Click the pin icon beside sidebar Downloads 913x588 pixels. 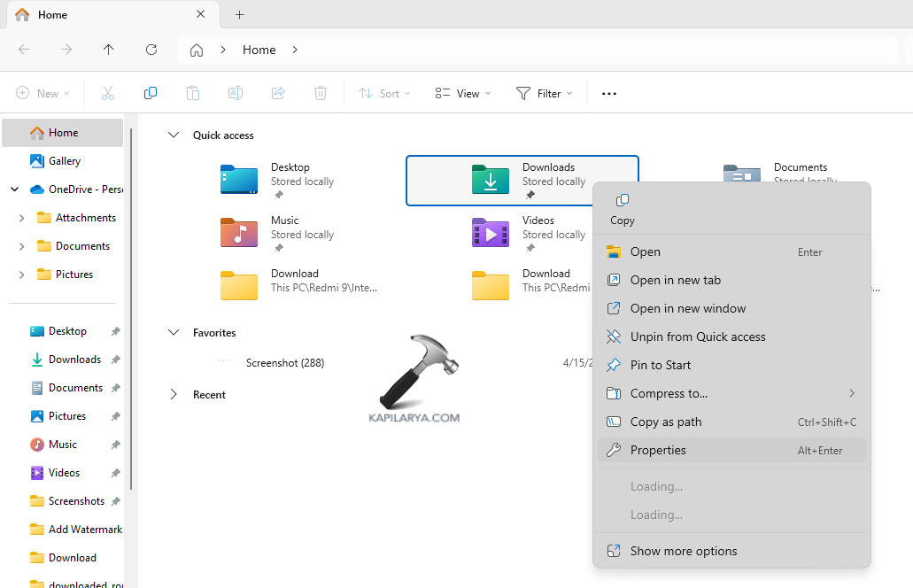click(115, 360)
